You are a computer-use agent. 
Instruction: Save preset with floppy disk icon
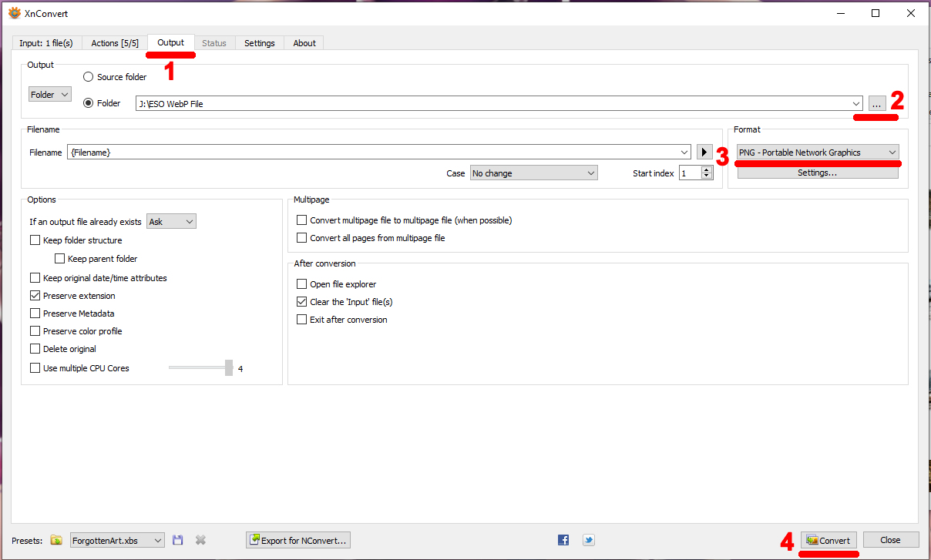pyautogui.click(x=178, y=541)
